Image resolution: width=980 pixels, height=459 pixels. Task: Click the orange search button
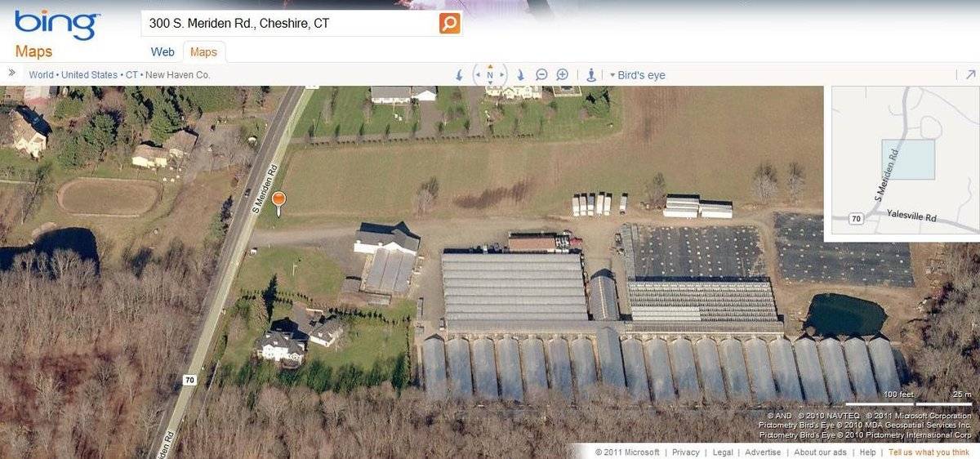(x=449, y=23)
